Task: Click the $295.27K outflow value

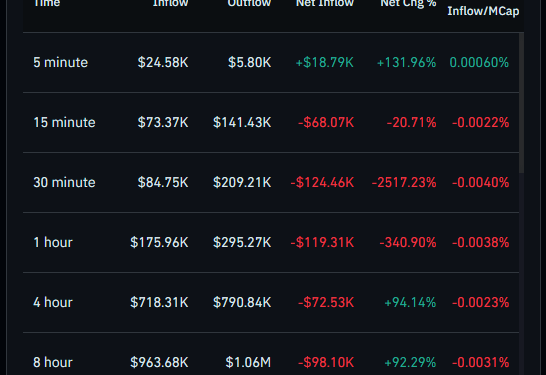Action: click(x=242, y=242)
